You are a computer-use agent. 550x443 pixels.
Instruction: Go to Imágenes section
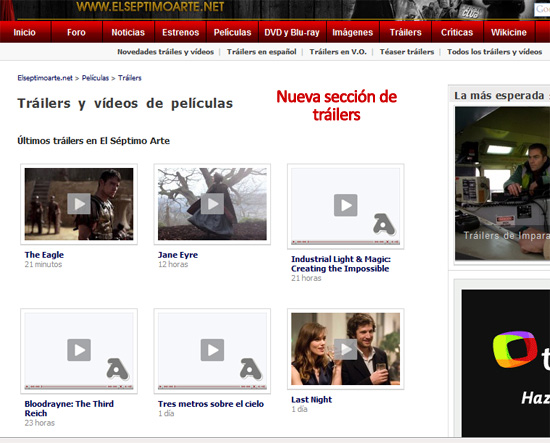(x=353, y=32)
